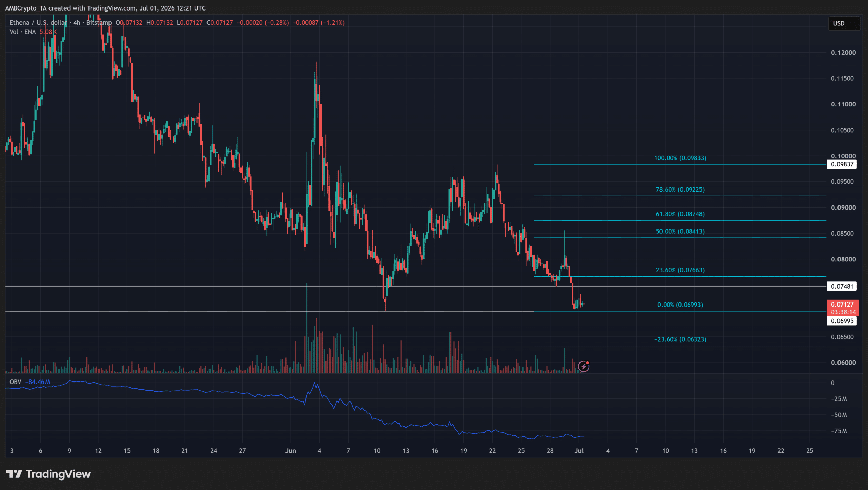
Task: Click the -23.60% (0.06323) Fibonacci extension label
Action: [680, 339]
